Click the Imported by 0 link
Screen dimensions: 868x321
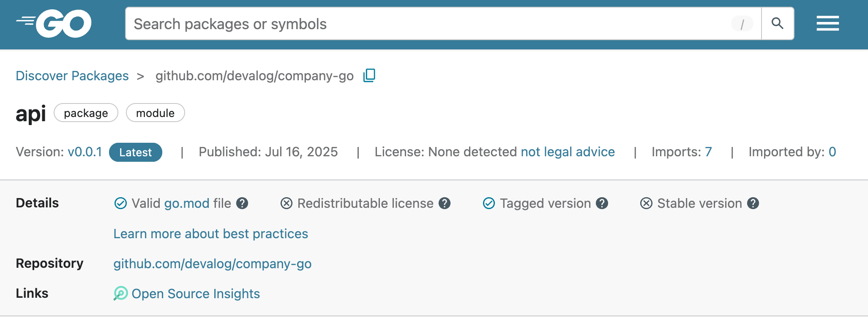tap(833, 152)
